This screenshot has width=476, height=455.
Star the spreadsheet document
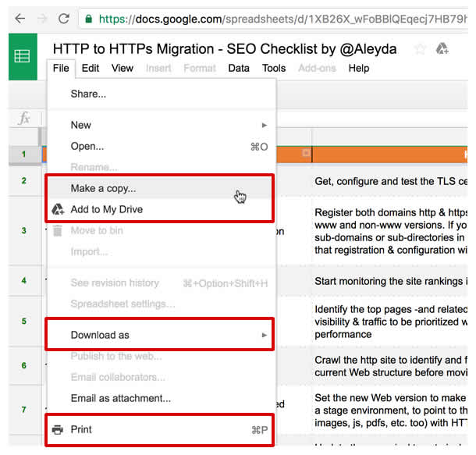click(420, 49)
